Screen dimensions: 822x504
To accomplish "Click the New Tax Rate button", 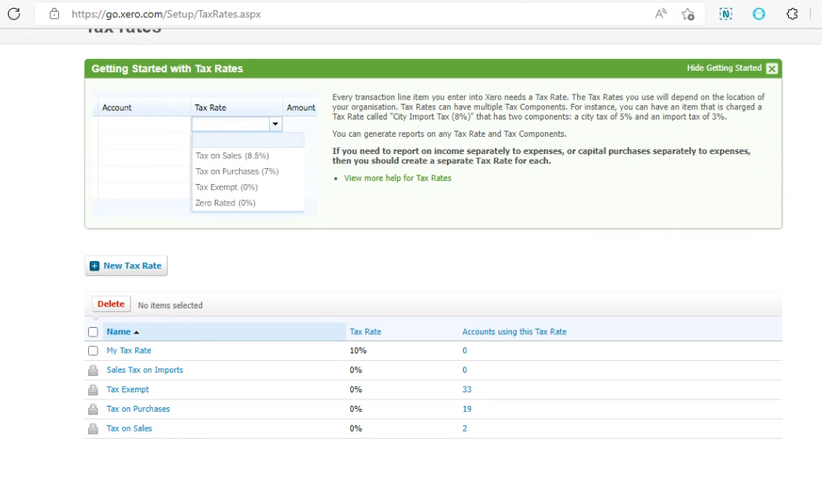I will 126,266.
